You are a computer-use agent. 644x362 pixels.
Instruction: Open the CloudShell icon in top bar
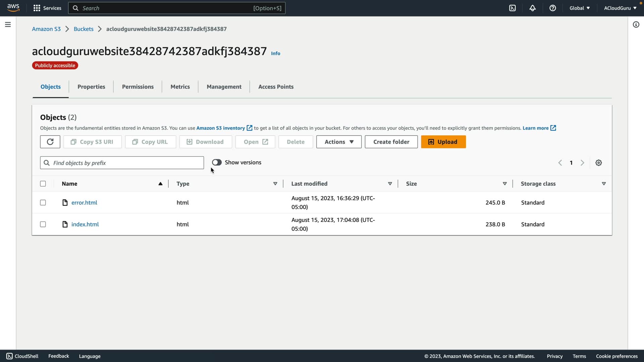pyautogui.click(x=512, y=8)
